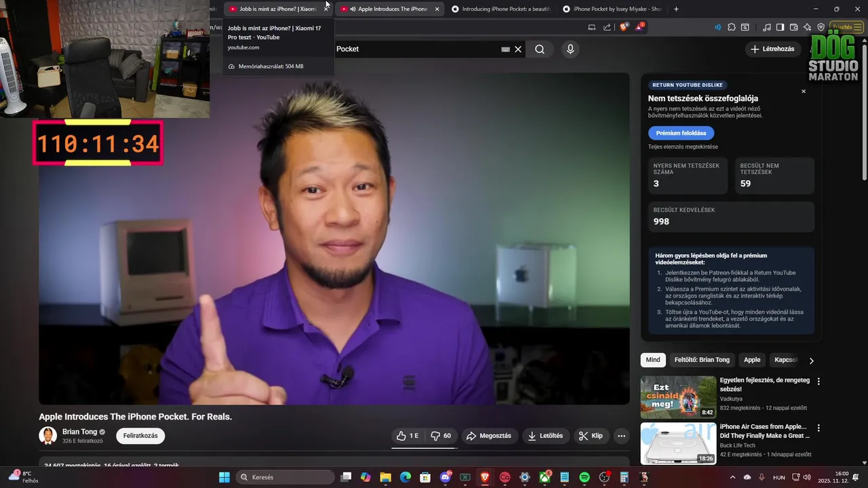
Task: Click the 'Buck Life Tech' channel name
Action: (738, 445)
